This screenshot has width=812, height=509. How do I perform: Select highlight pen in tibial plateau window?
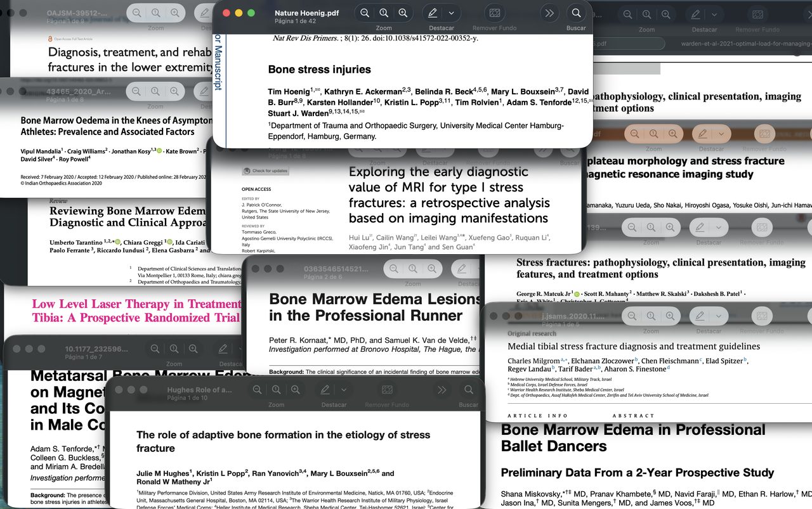(x=702, y=134)
